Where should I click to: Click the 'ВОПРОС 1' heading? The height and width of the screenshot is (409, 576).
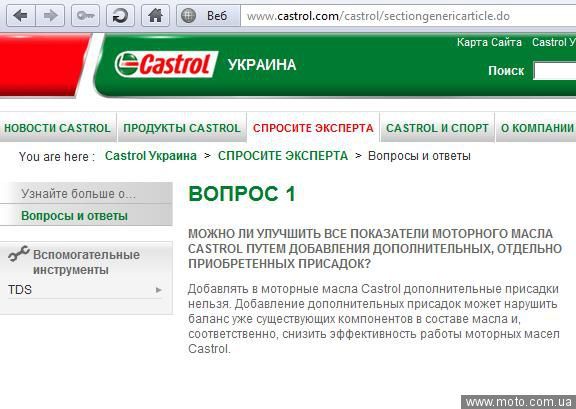242,194
